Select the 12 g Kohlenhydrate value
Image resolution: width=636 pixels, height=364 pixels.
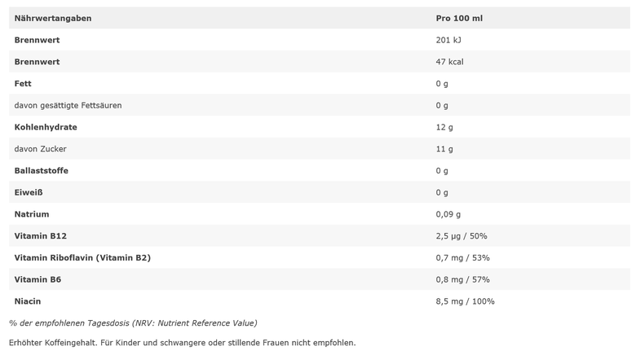(x=444, y=127)
